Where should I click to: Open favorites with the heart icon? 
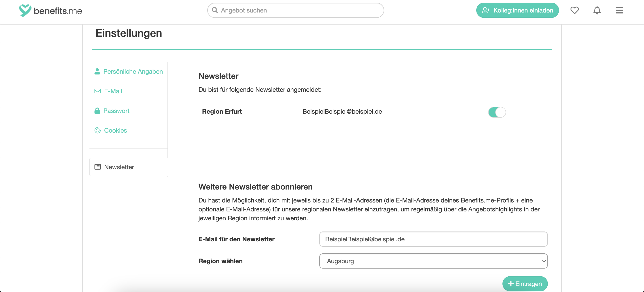[574, 10]
